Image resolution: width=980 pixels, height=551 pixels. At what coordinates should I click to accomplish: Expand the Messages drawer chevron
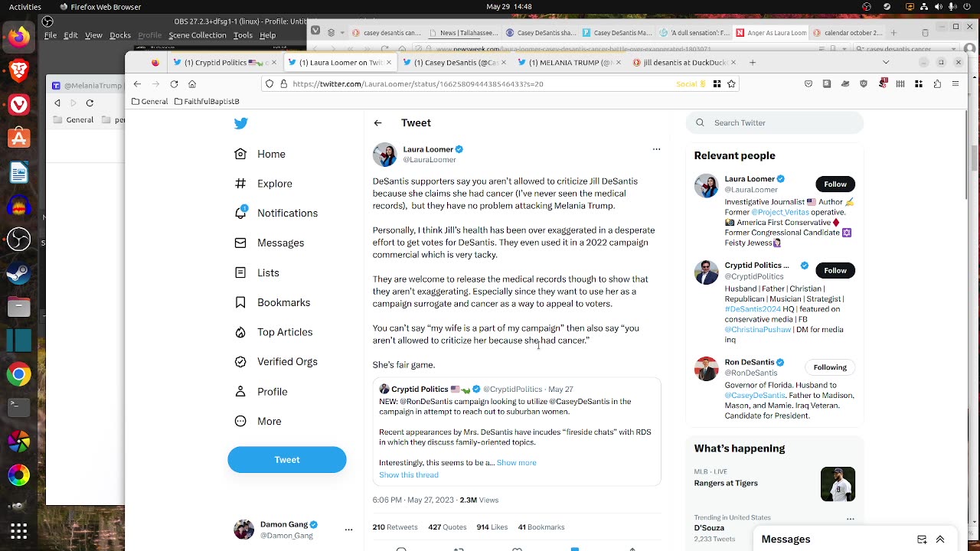[x=940, y=540]
